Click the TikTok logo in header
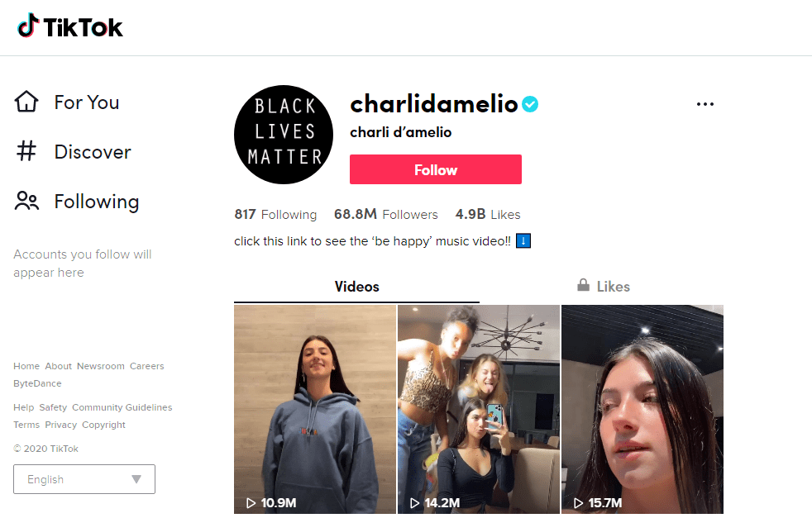Image resolution: width=812 pixels, height=518 pixels. 70,26
